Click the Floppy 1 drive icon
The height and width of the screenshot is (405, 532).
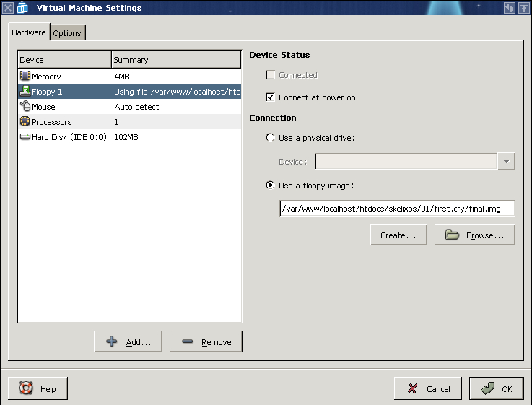tap(25, 91)
